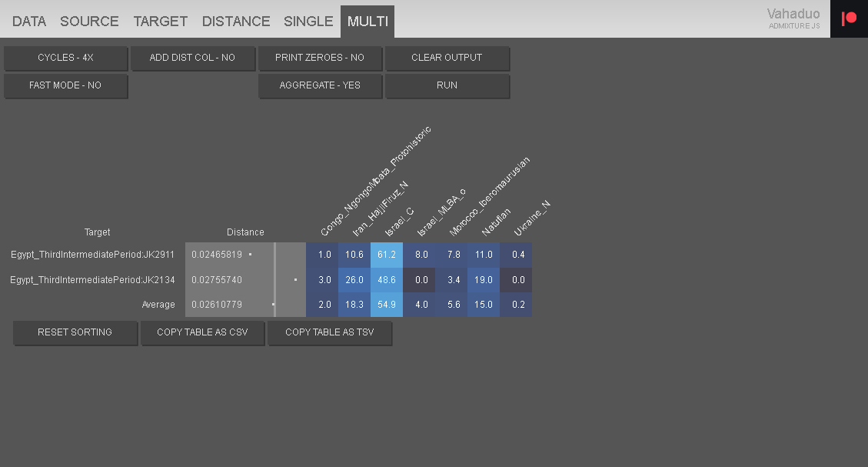Click COPY TABLE AS CSV
Viewport: 868px width, 467px height.
(x=203, y=332)
